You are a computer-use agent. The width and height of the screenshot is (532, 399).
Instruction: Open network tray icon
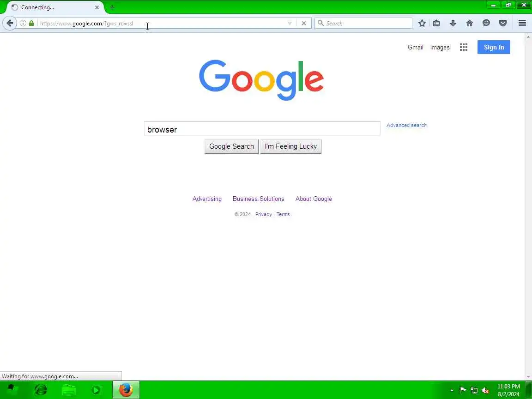pos(474,390)
